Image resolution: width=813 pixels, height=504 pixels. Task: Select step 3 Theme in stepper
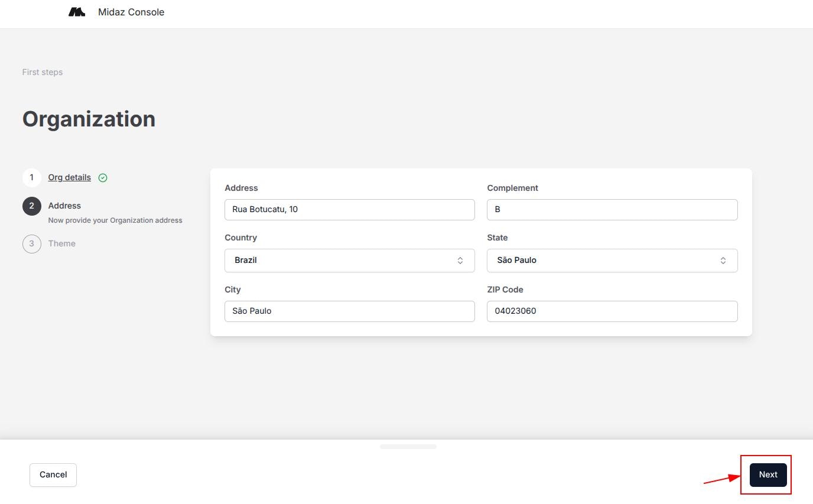[62, 243]
